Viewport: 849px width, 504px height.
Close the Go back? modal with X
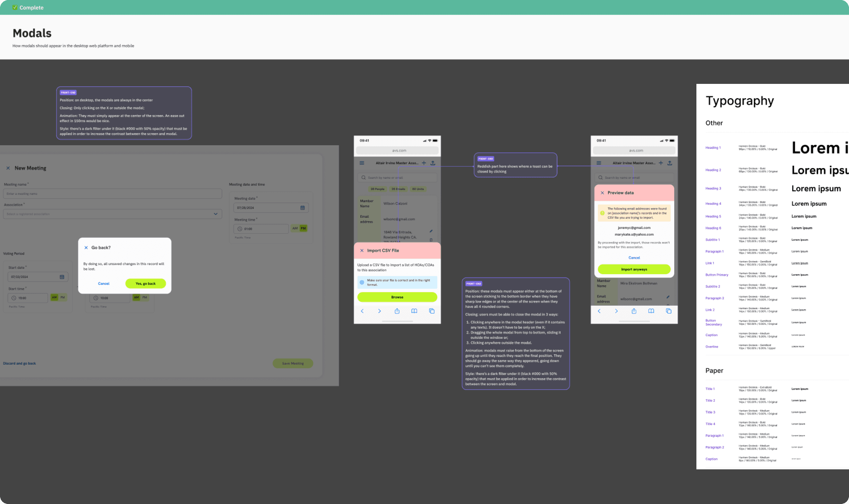click(x=86, y=247)
